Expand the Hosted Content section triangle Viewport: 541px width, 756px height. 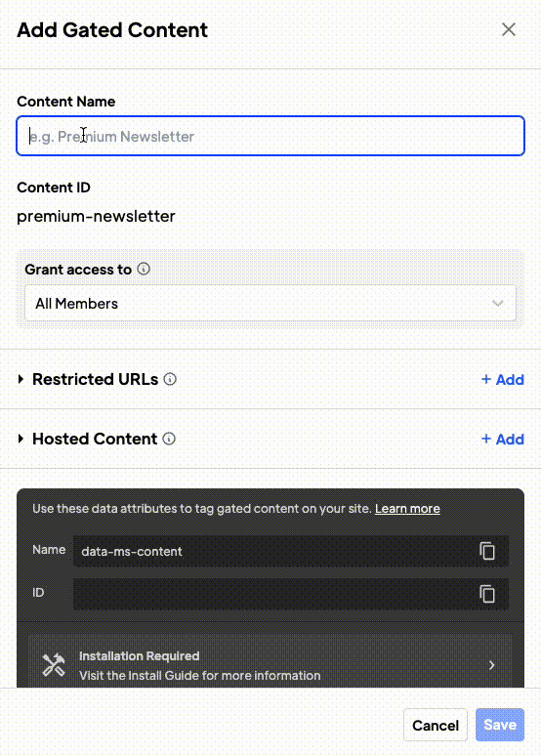(21, 439)
